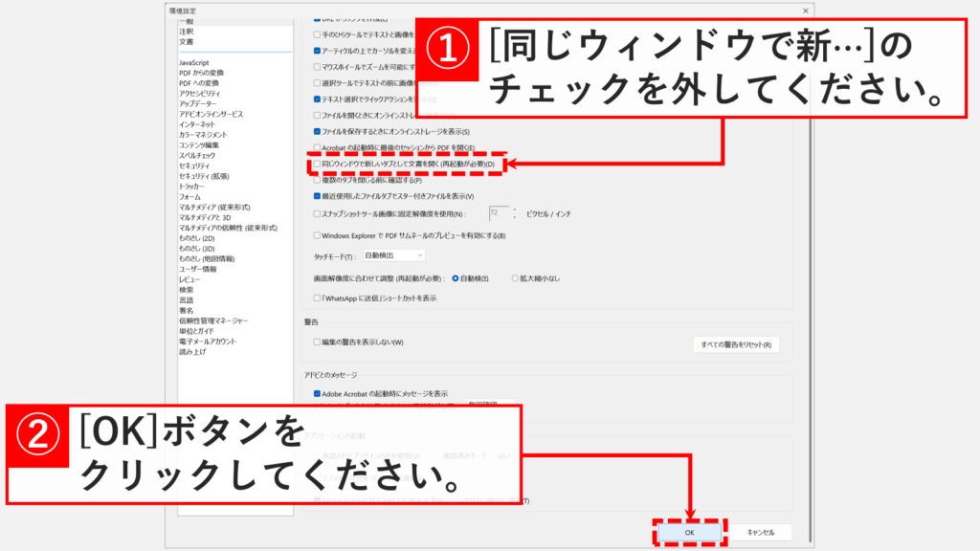Viewport: 980px width, 551px height.
Task: Toggle アーティクルの上でカーソルを変える checkbox
Action: coord(317,51)
